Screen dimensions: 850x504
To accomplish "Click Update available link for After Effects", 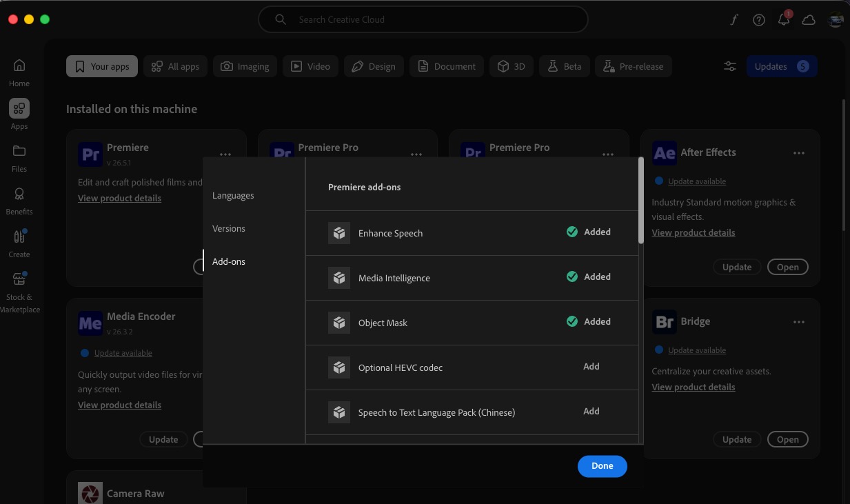I will pos(697,181).
